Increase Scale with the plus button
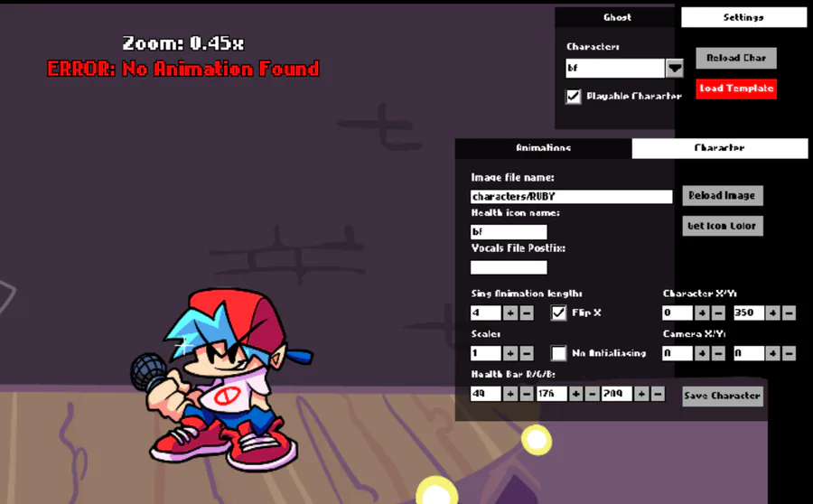 pyautogui.click(x=510, y=353)
